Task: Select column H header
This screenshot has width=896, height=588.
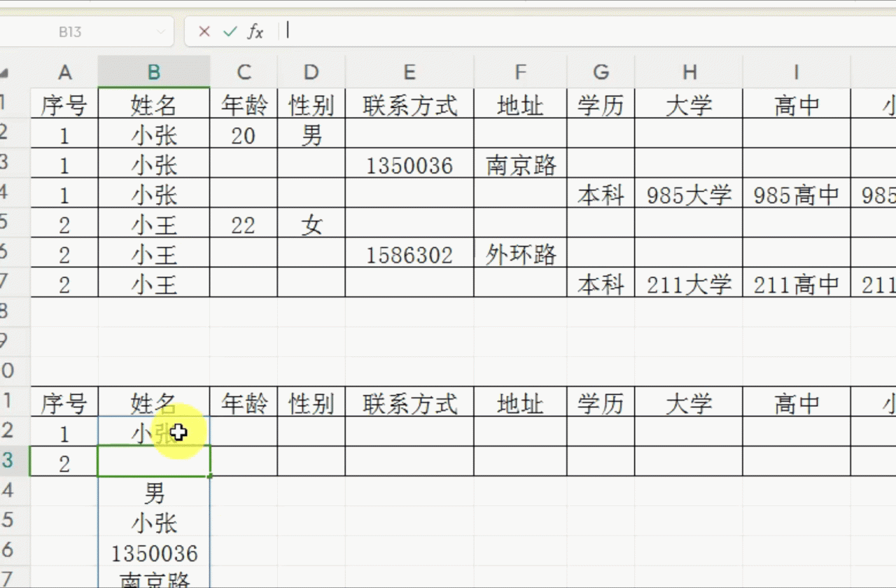Action: pos(689,72)
